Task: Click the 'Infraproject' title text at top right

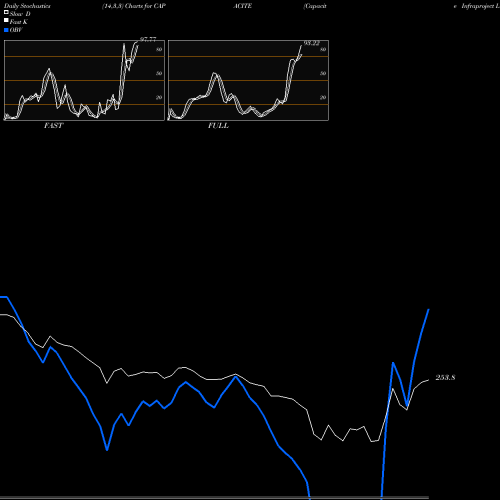Action: coord(478,6)
